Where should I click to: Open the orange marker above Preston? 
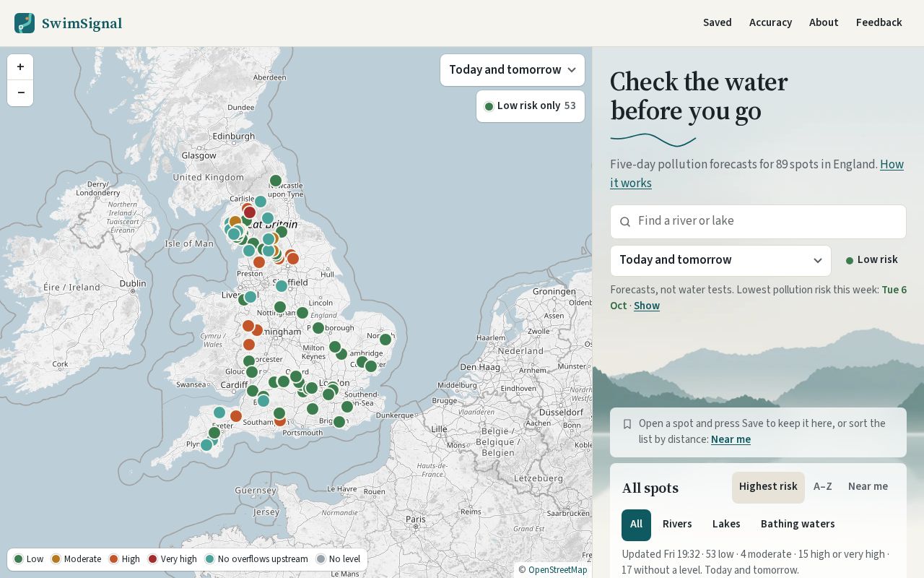point(259,262)
